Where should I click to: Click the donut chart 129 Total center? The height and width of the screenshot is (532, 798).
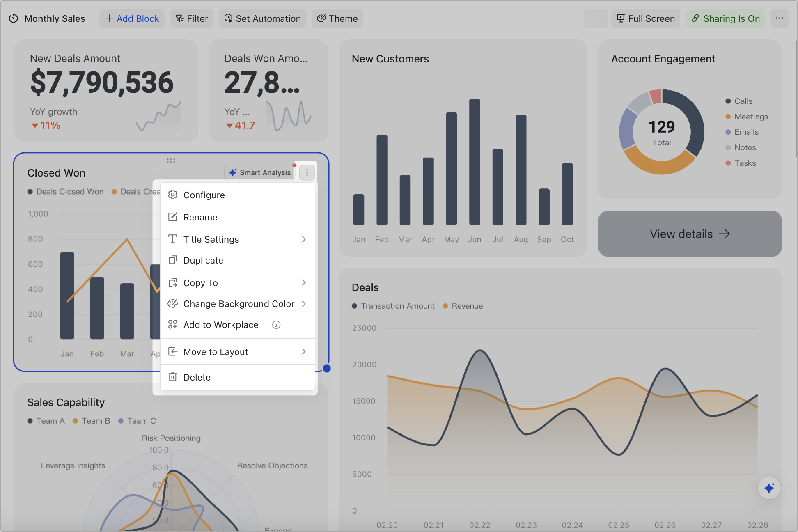662,132
